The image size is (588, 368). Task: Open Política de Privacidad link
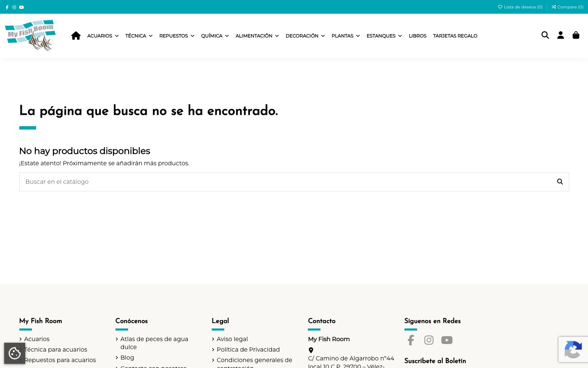tap(248, 349)
